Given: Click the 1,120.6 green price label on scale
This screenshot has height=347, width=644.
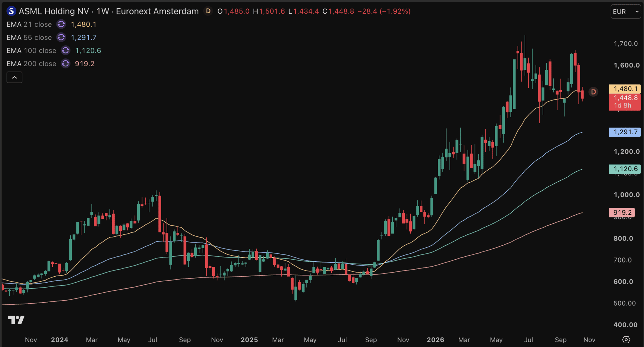Looking at the screenshot, I should 625,169.
